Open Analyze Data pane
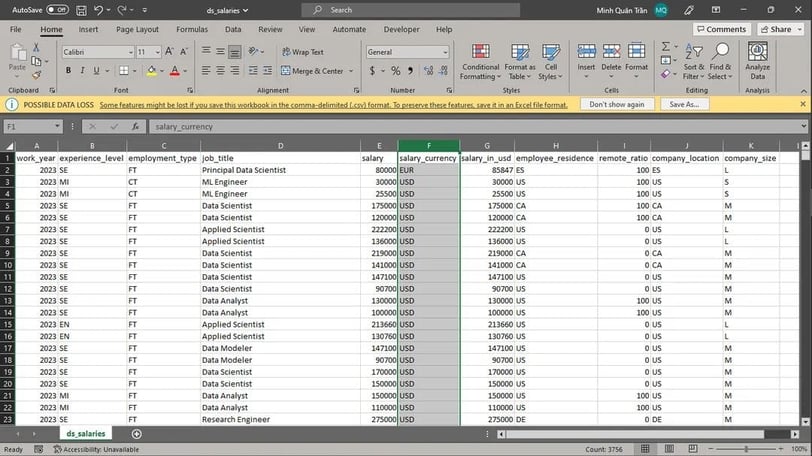 757,61
